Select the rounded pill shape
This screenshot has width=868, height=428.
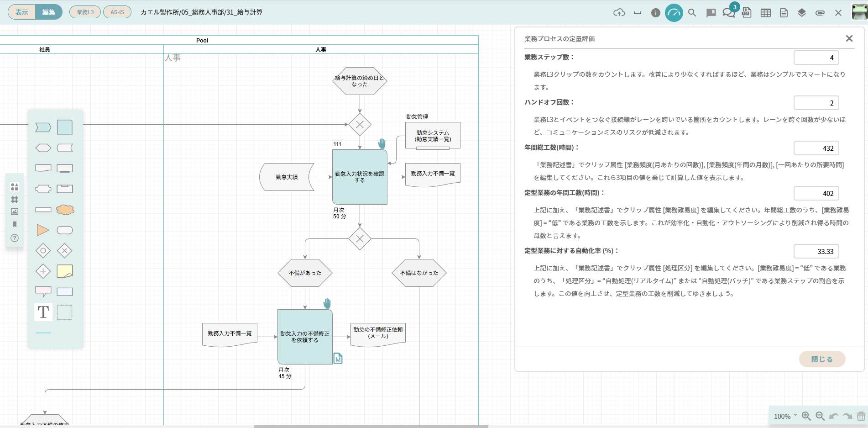(x=65, y=230)
